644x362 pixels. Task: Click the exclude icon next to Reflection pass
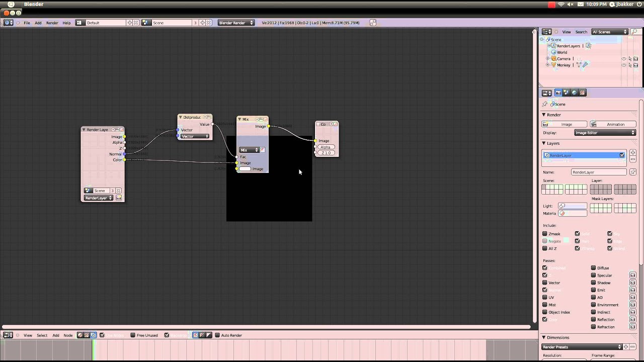pos(633,319)
